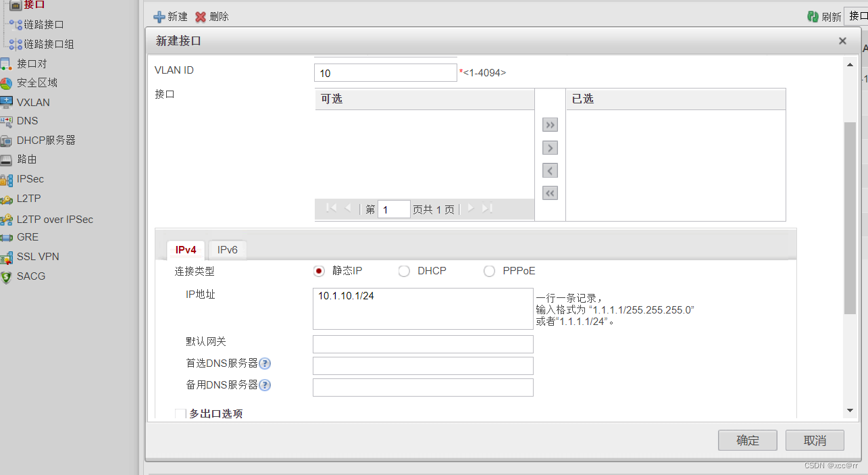Open the 接口 sidebar item icon

coord(14,5)
